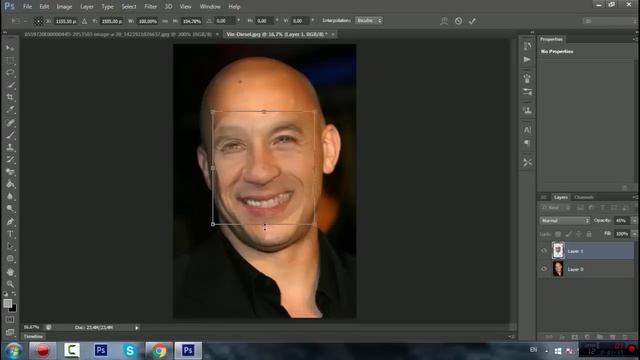The image size is (640, 360).
Task: Select the History Brush tool
Action: [10, 159]
